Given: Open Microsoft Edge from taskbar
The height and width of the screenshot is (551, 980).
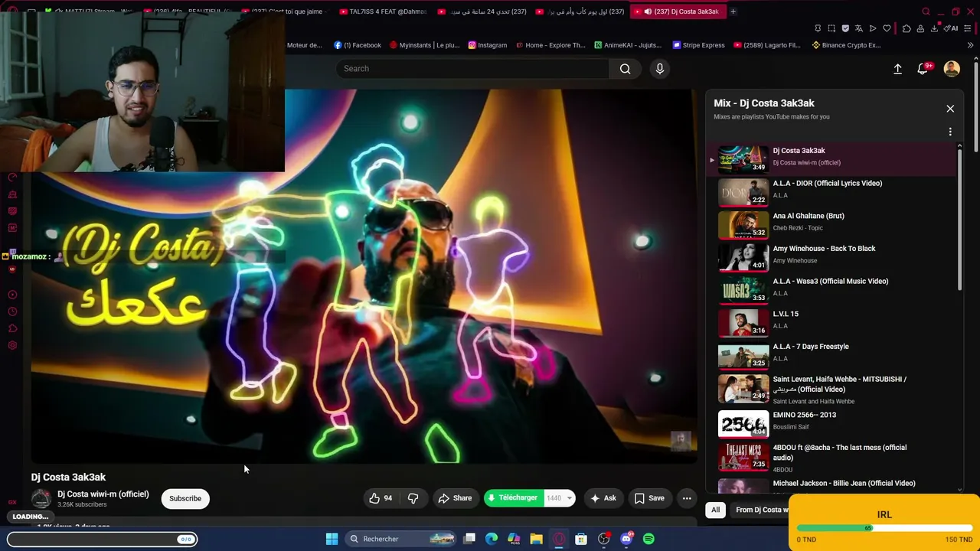Looking at the screenshot, I should coord(492,539).
